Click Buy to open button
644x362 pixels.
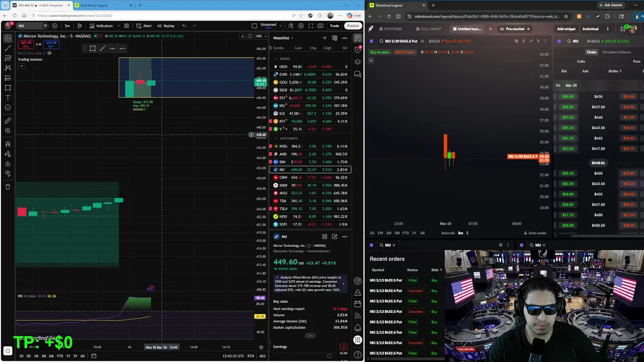click(x=380, y=52)
